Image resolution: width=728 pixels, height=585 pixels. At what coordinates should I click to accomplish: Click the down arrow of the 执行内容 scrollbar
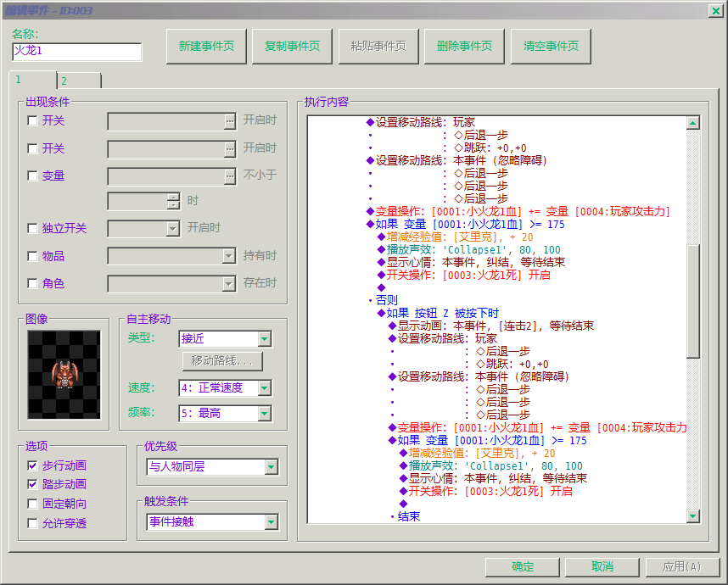(x=692, y=515)
